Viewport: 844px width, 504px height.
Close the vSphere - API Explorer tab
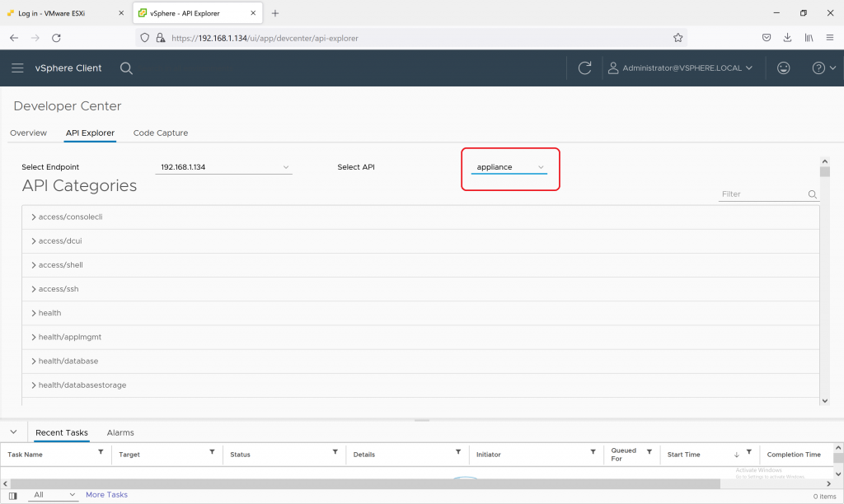(253, 13)
